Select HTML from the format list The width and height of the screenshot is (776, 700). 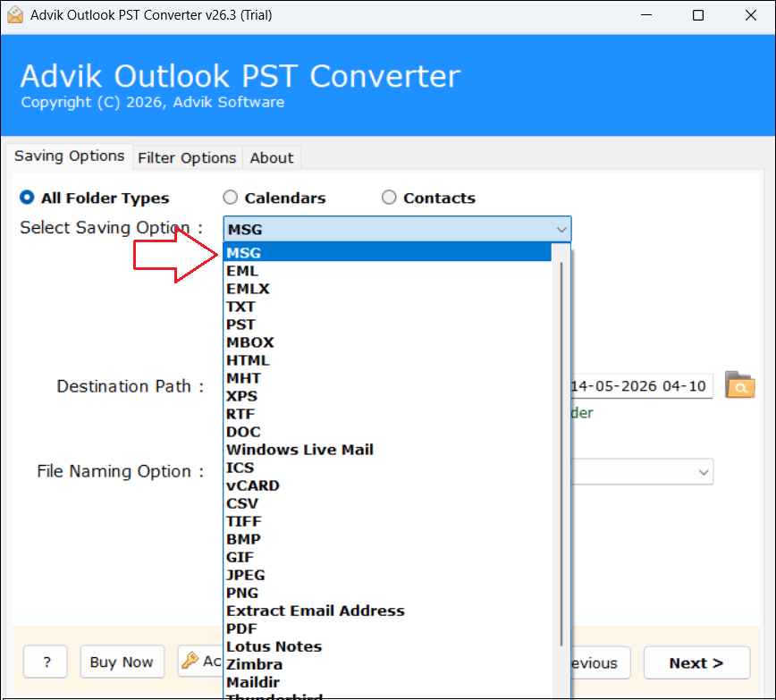click(x=387, y=360)
